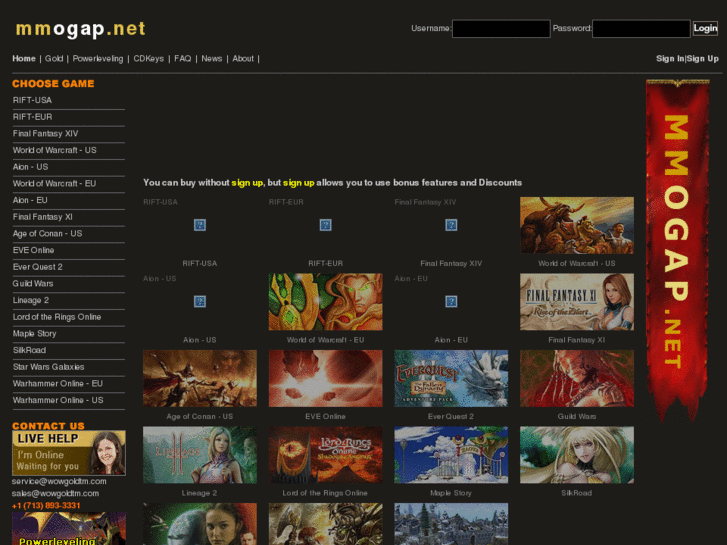The image size is (727, 545).
Task: Open the Powerleveling menu item
Action: point(98,58)
